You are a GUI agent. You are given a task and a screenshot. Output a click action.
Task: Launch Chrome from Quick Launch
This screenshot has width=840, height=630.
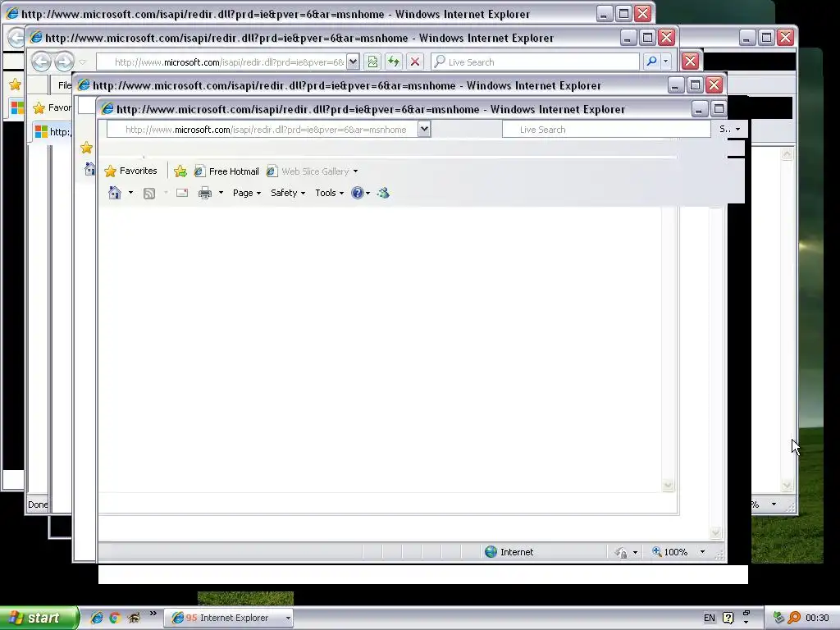point(115,618)
